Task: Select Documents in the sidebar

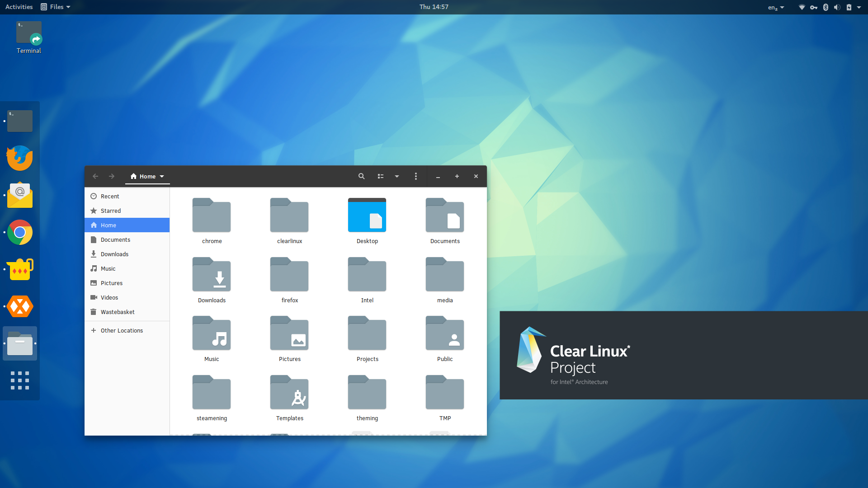Action: point(127,239)
